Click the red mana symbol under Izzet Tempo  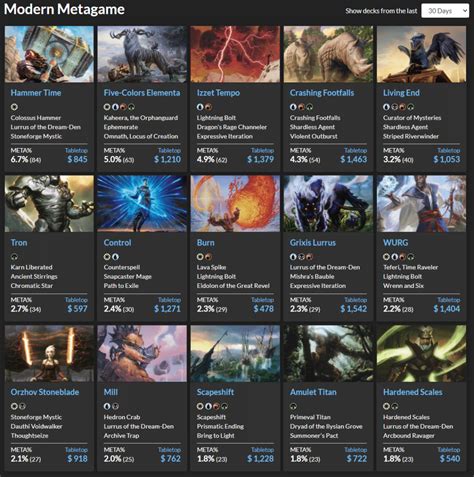208,107
